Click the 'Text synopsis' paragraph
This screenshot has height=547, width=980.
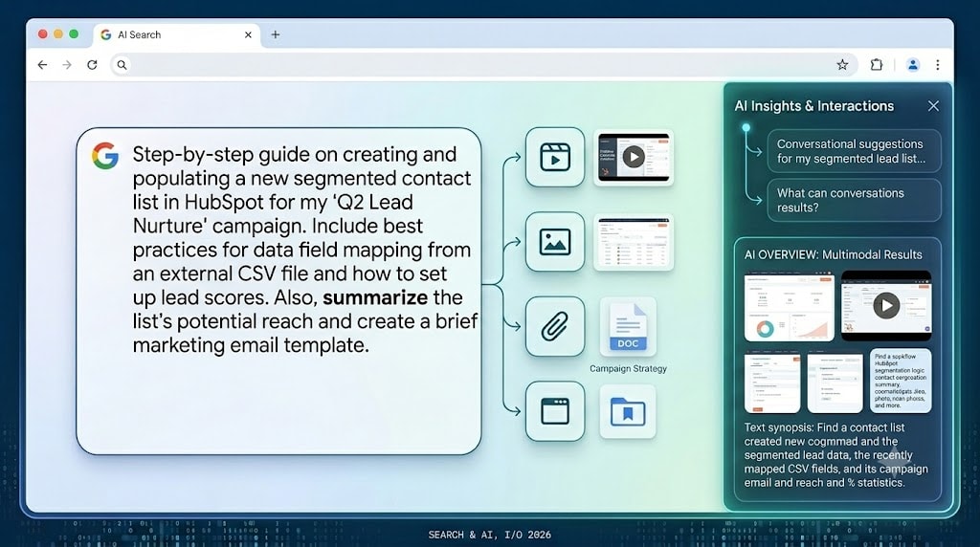836,455
